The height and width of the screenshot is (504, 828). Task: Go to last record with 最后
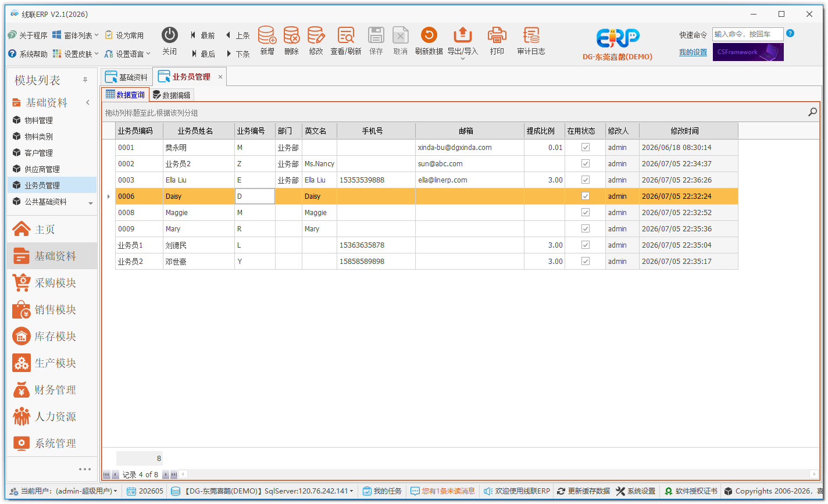pyautogui.click(x=203, y=53)
